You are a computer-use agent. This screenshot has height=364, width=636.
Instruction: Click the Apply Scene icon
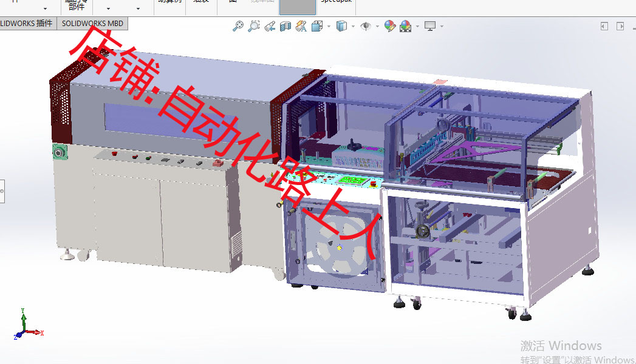(x=405, y=26)
